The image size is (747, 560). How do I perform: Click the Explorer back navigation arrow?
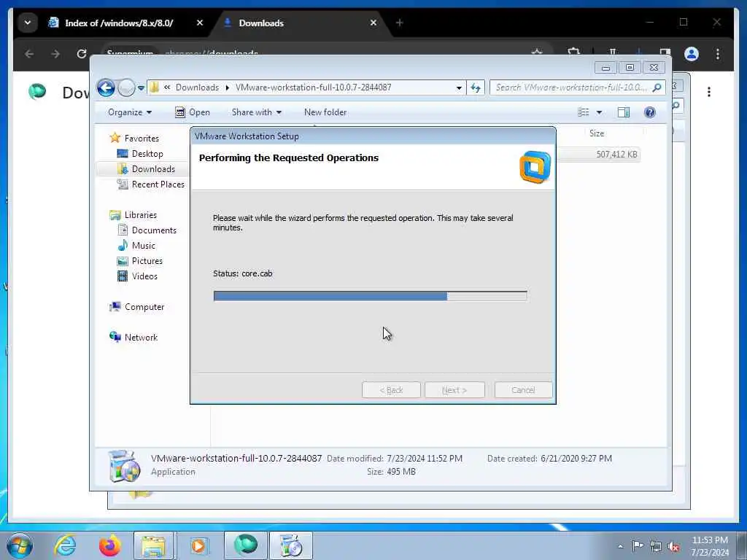[106, 87]
